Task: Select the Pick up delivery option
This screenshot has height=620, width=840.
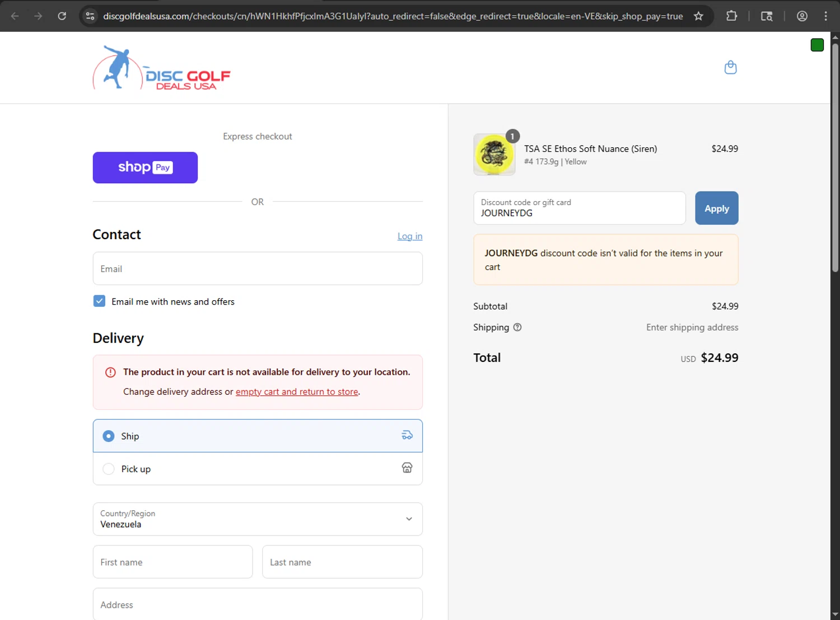Action: (x=258, y=469)
